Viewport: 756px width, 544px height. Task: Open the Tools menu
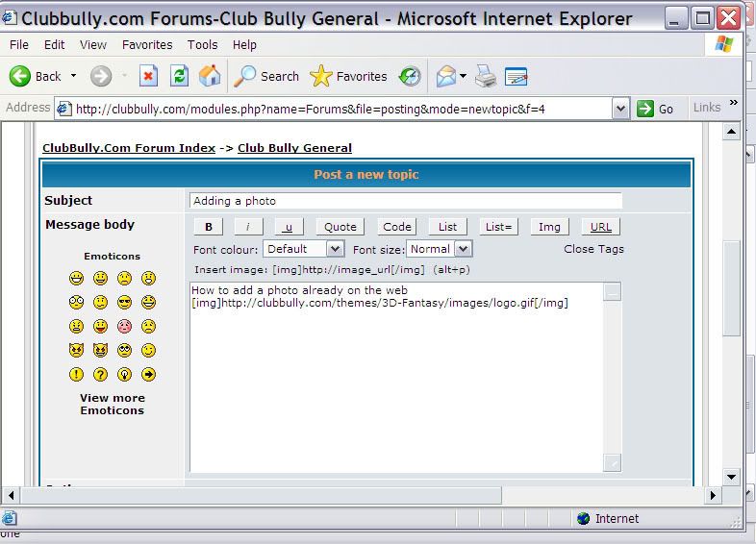tap(203, 45)
